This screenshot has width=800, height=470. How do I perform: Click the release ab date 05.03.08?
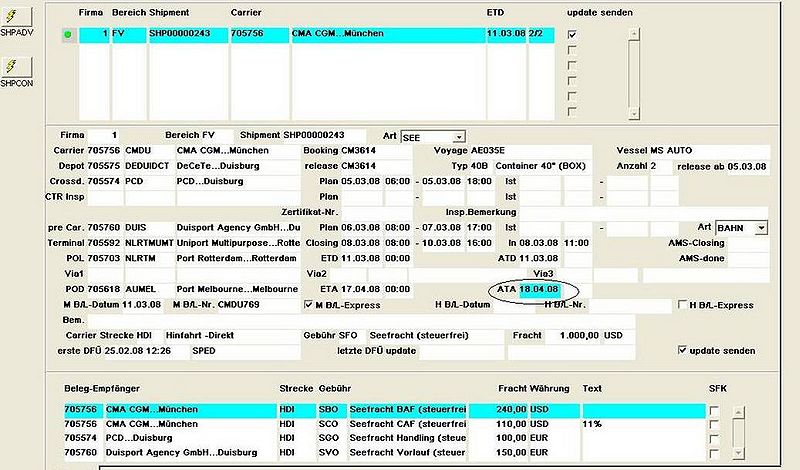point(748,167)
